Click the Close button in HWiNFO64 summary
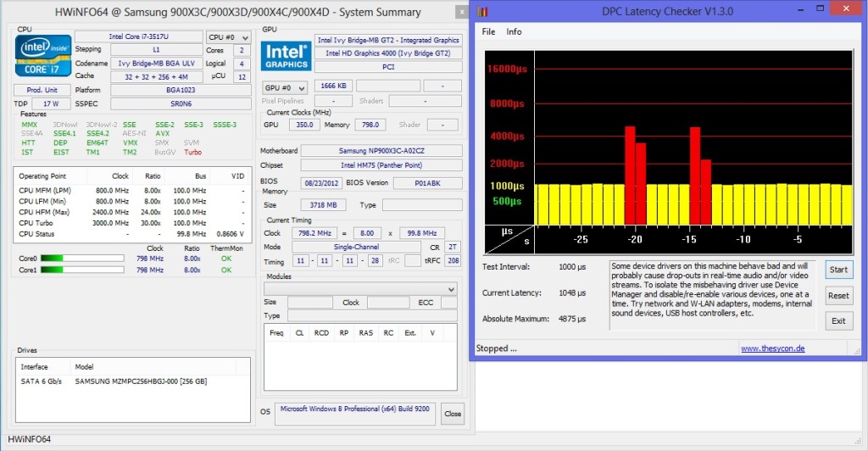Screen dimensions: 868x451 coord(453,414)
